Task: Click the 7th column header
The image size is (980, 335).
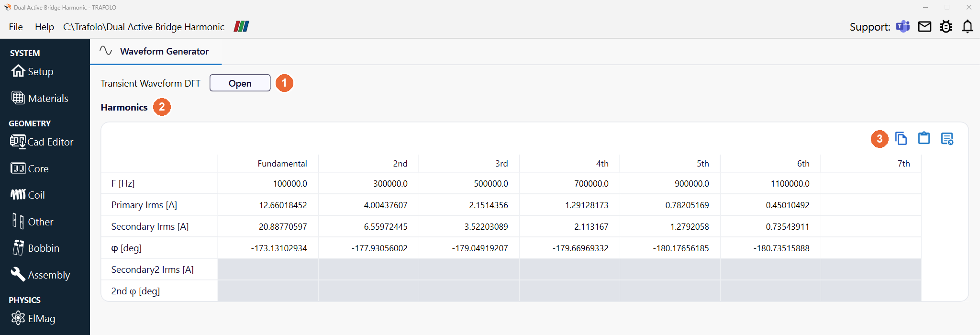Action: click(871, 163)
